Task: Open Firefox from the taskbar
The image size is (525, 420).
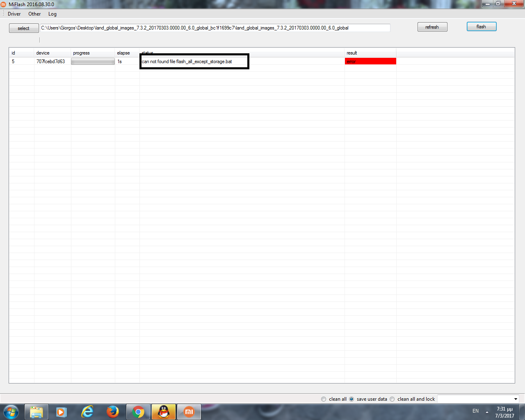Action: 112,412
